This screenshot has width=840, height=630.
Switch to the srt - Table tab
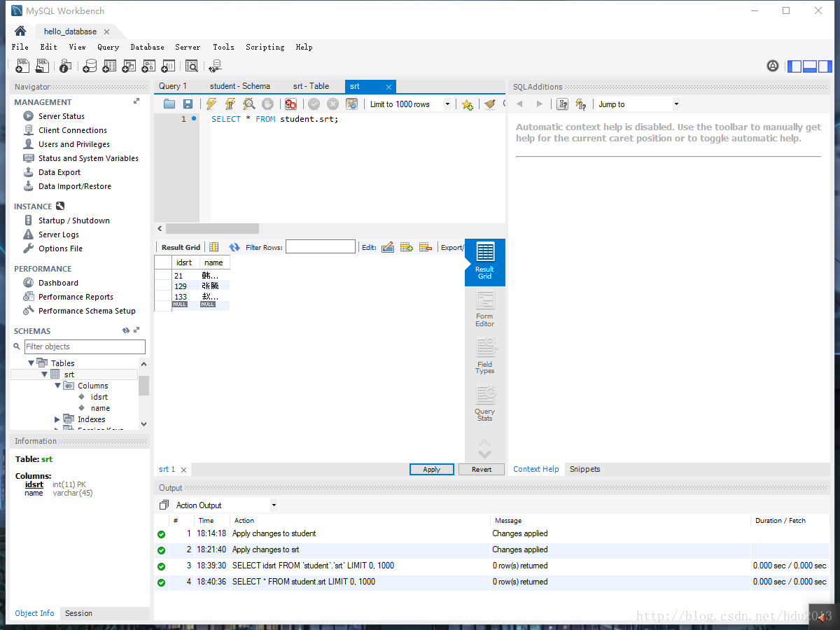[x=311, y=86]
